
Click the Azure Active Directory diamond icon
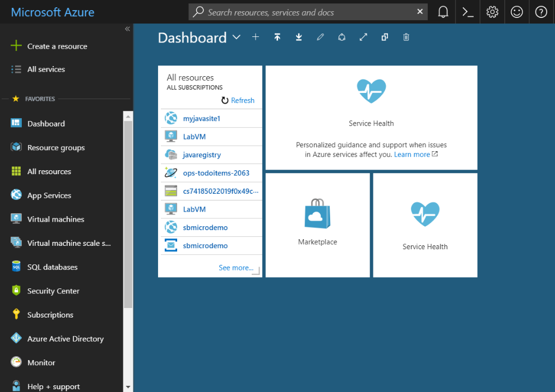16,338
